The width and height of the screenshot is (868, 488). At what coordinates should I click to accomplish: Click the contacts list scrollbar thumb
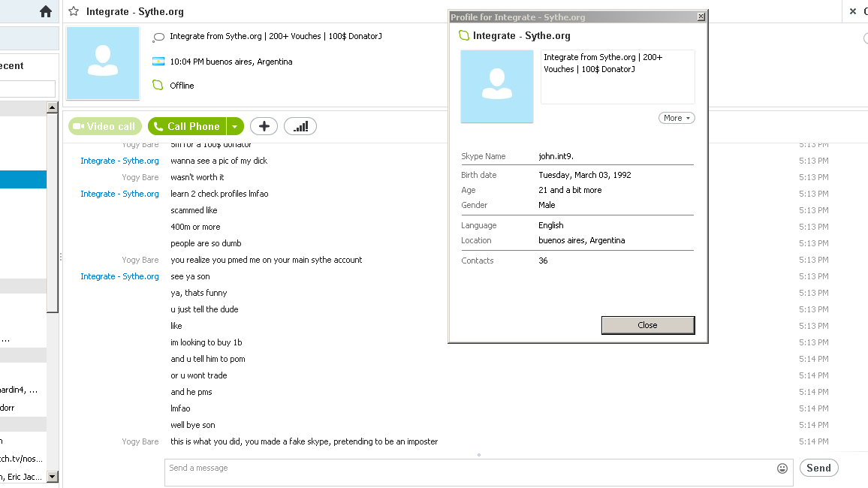coord(53,213)
